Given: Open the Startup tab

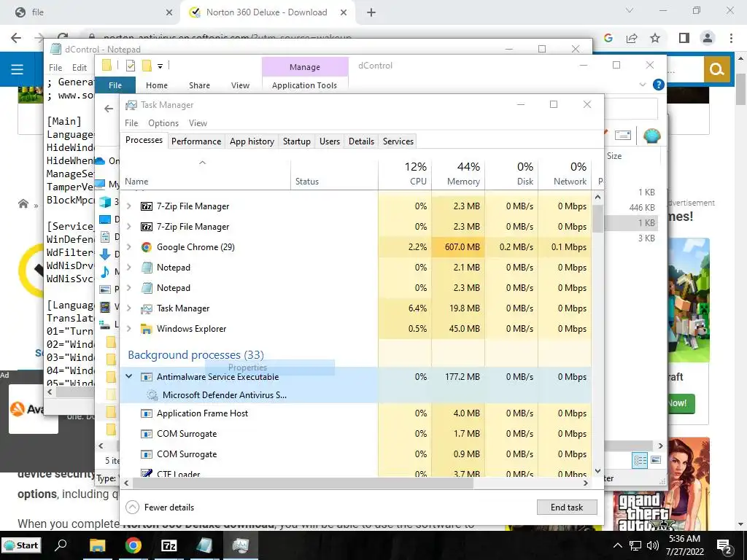Looking at the screenshot, I should pyautogui.click(x=296, y=141).
